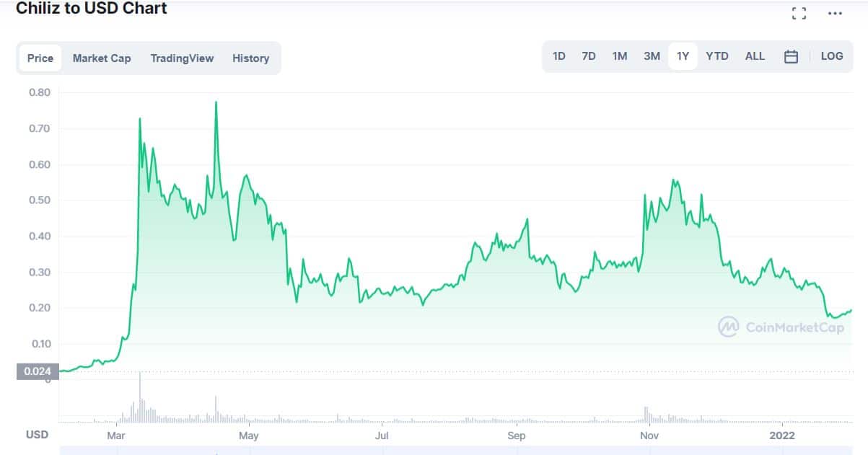Open the History tab
The width and height of the screenshot is (868, 455).
(250, 58)
